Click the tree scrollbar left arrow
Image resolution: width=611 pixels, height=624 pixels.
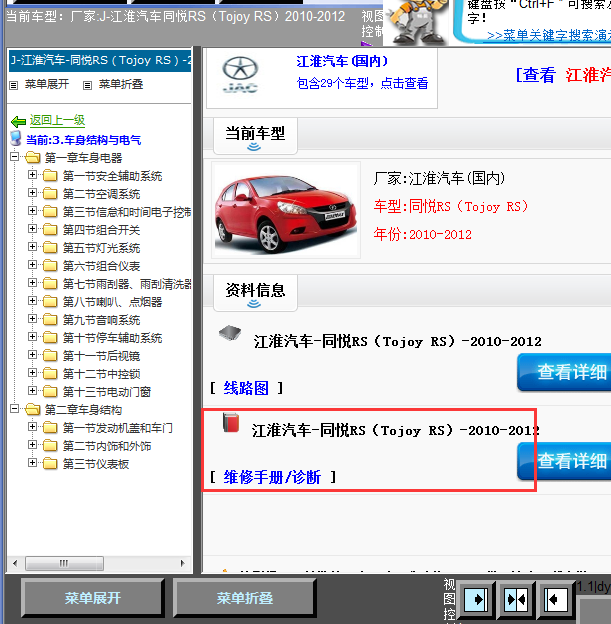(15, 563)
